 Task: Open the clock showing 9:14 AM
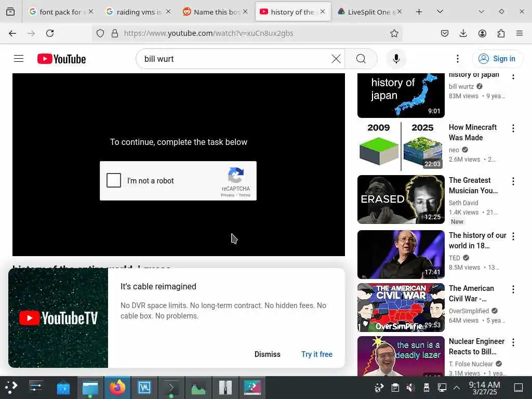pyautogui.click(x=485, y=388)
